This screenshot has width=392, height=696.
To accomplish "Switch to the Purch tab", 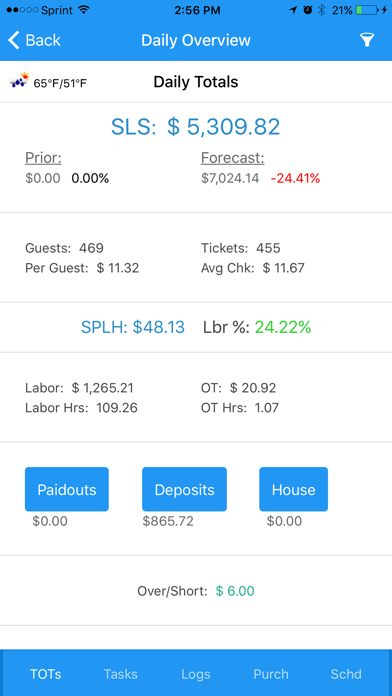I will pos(271,674).
